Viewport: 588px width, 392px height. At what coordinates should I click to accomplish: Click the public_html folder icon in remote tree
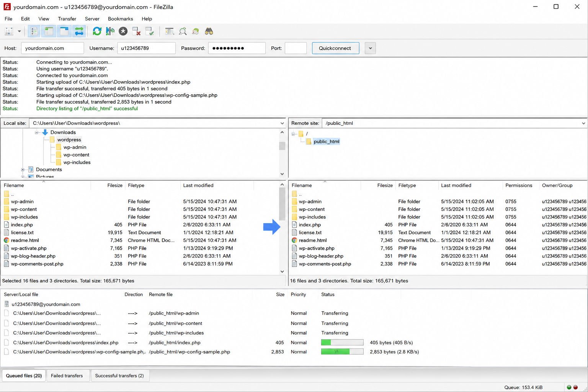[x=309, y=142]
